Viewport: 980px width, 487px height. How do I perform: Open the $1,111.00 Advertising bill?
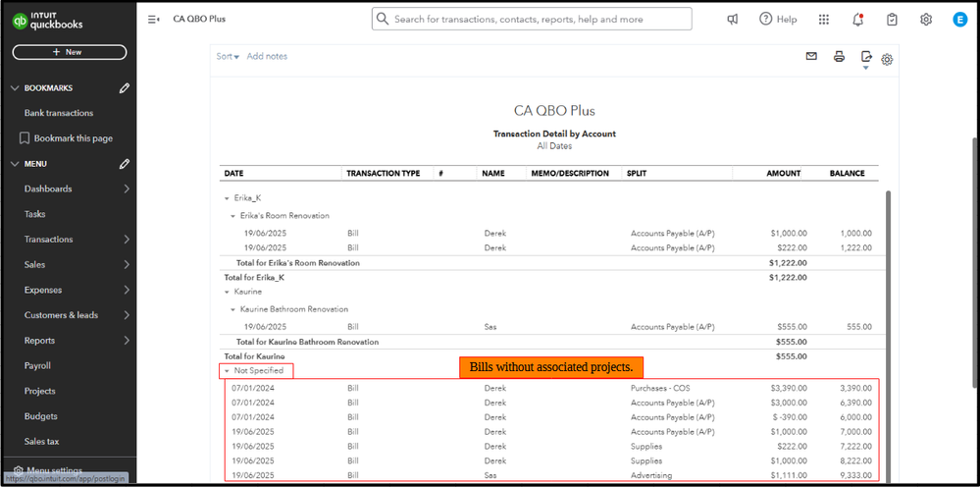789,476
